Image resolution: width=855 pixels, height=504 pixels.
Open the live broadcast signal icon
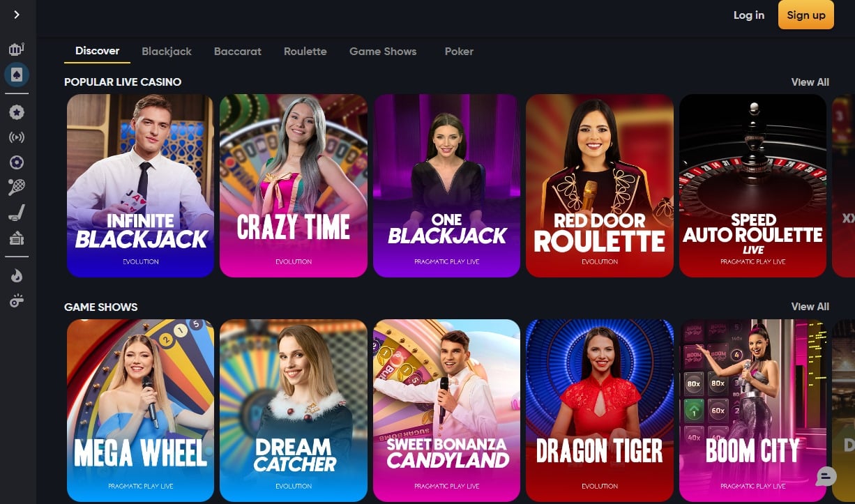[17, 137]
